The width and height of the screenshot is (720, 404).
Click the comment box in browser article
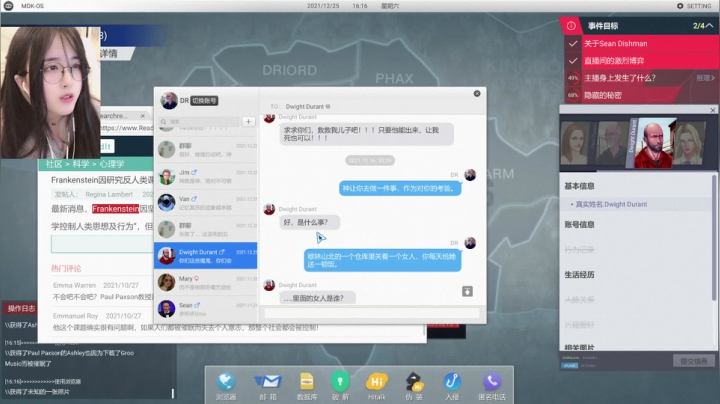click(x=102, y=244)
